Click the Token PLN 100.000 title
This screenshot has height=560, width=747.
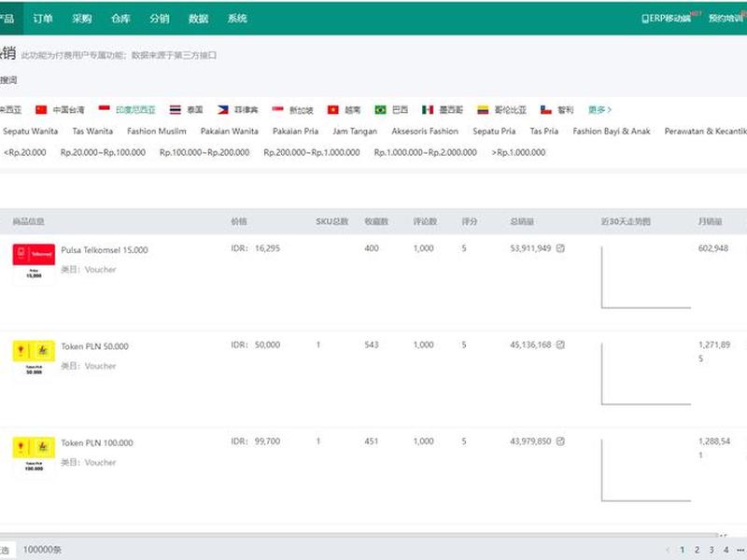click(97, 442)
